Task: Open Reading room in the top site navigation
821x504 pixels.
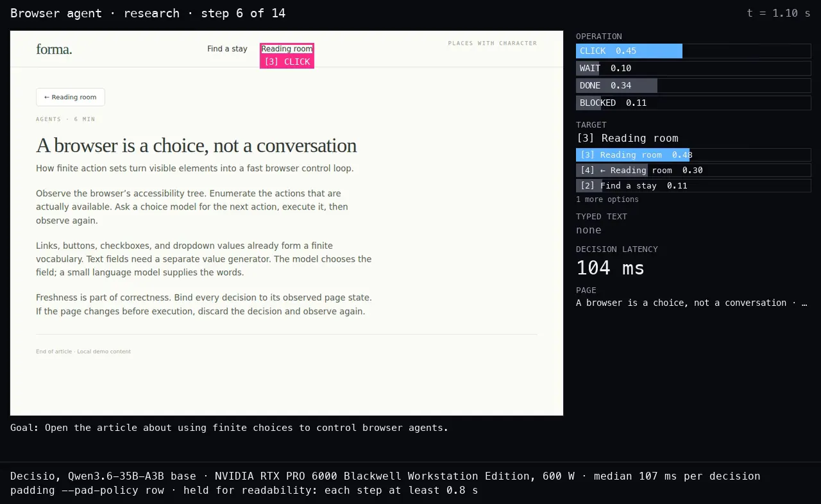Action: tap(287, 49)
